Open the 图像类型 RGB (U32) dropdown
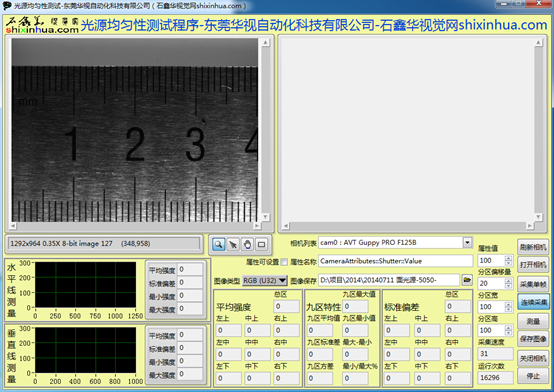 click(x=265, y=281)
